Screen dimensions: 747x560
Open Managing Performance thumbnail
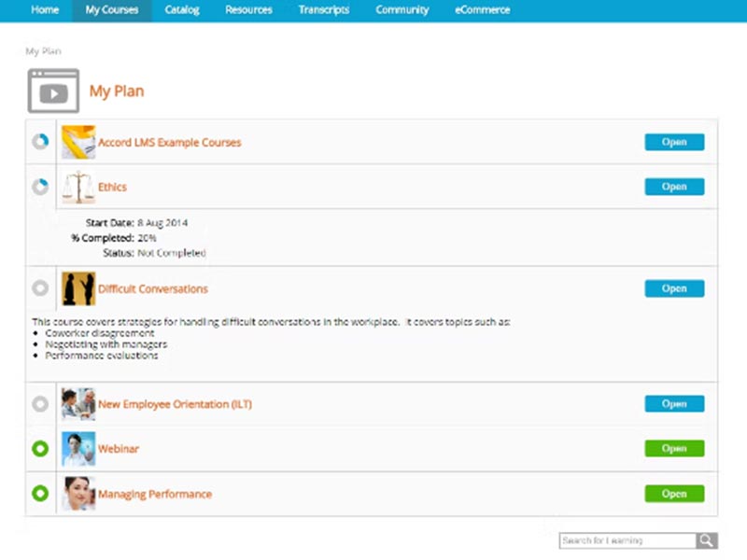(78, 494)
